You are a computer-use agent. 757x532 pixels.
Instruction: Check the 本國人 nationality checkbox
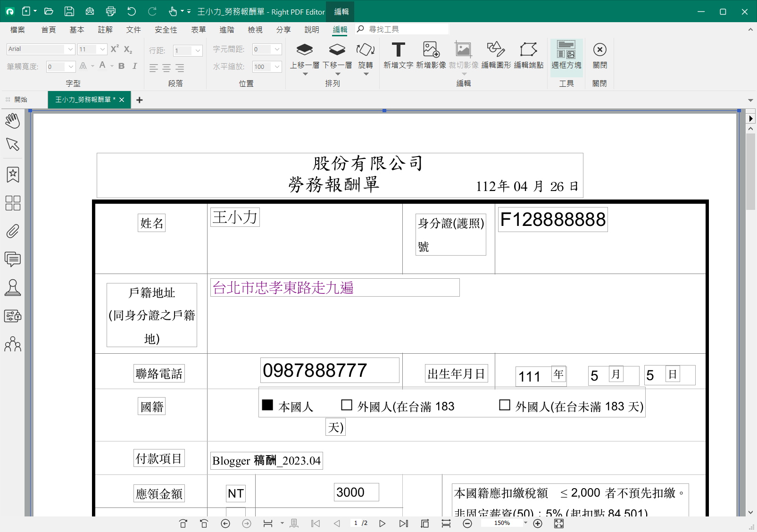click(267, 405)
